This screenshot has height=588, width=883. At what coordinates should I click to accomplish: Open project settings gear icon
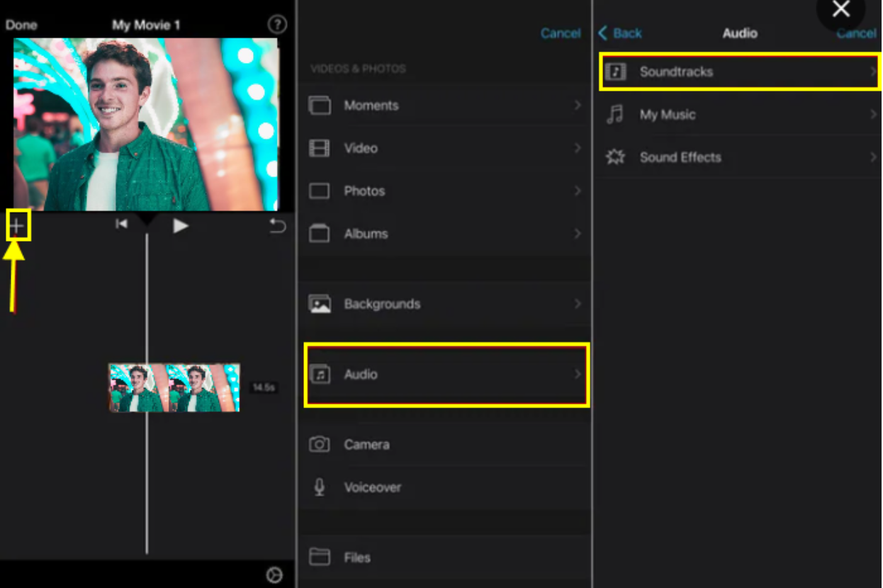coord(274,575)
